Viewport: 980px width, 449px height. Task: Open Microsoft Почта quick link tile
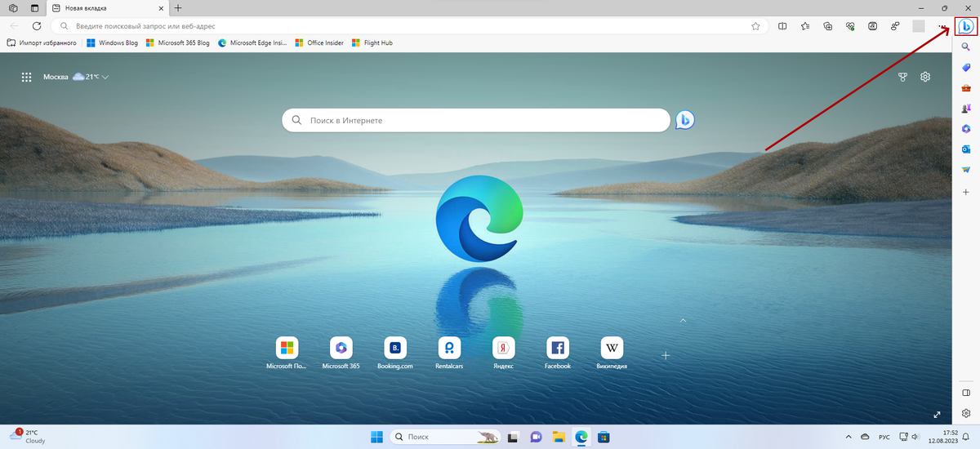click(287, 353)
